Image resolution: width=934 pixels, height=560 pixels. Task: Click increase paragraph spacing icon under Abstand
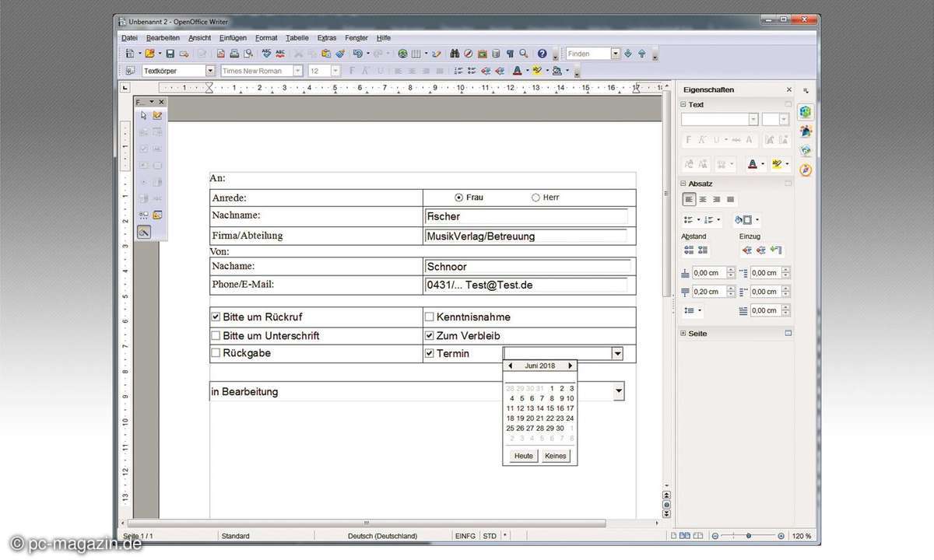pyautogui.click(x=689, y=250)
